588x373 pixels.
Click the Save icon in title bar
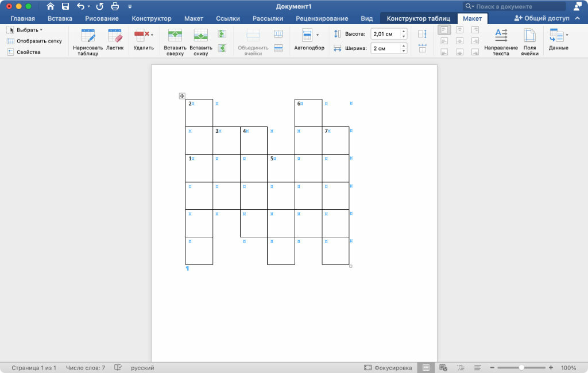coord(65,6)
